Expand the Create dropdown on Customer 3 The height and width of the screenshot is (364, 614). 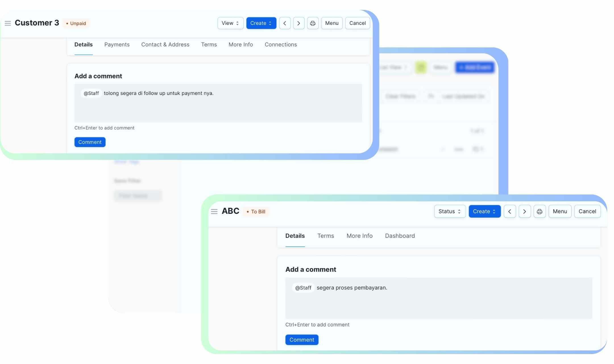(261, 23)
